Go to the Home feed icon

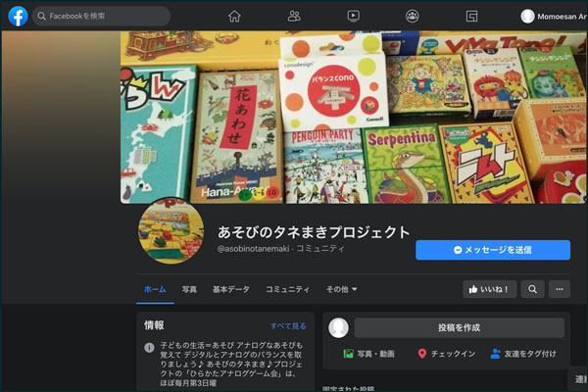[234, 16]
